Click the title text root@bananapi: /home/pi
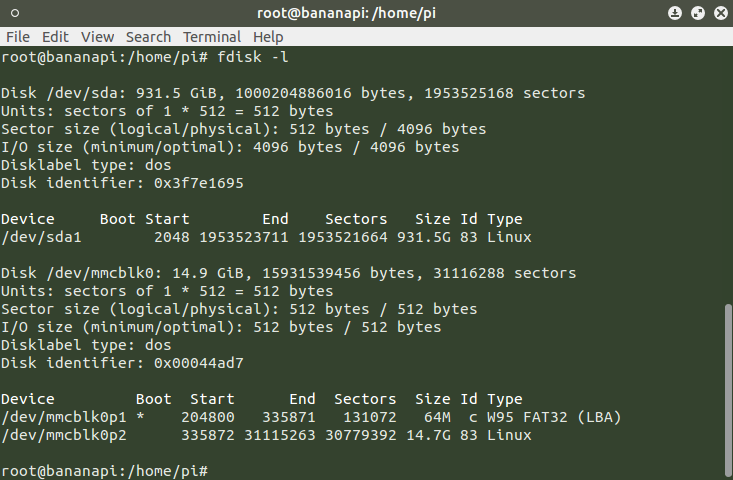This screenshot has height=480, width=733. tap(366, 13)
